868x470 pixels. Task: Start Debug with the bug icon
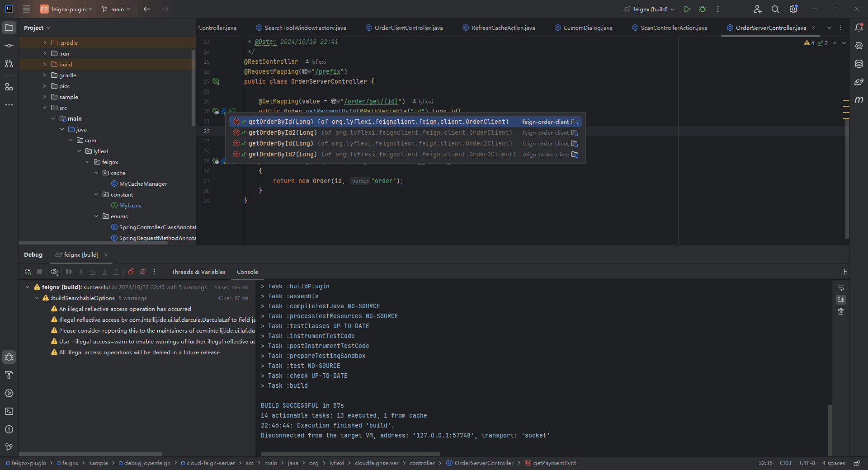pos(703,9)
